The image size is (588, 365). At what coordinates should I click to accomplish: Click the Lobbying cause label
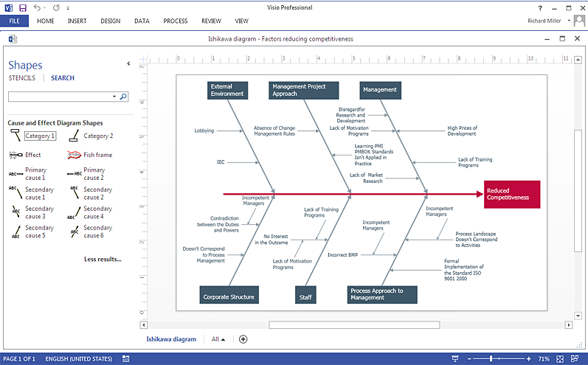pyautogui.click(x=204, y=131)
